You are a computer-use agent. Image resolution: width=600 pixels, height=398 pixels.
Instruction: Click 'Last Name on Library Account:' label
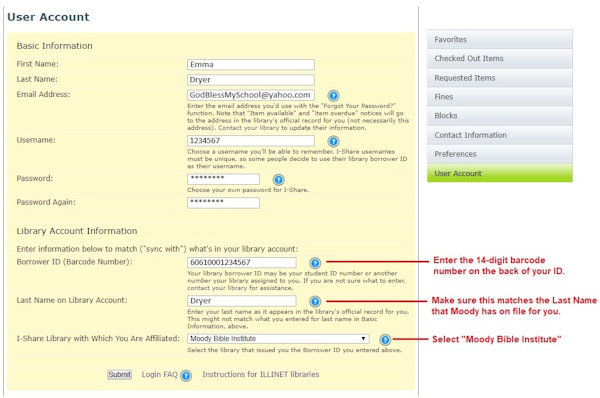[72, 300]
